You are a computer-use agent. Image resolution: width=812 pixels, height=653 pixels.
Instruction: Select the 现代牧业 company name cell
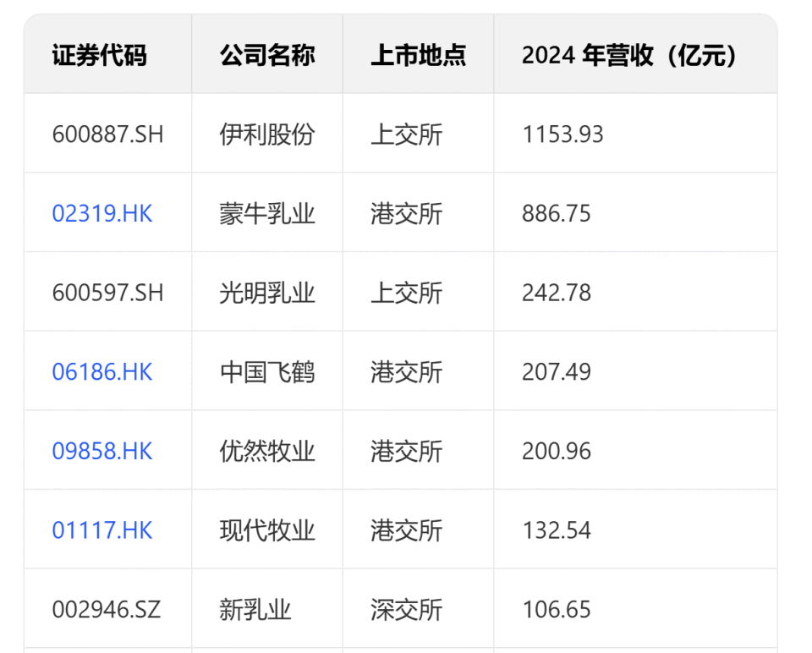point(267,530)
